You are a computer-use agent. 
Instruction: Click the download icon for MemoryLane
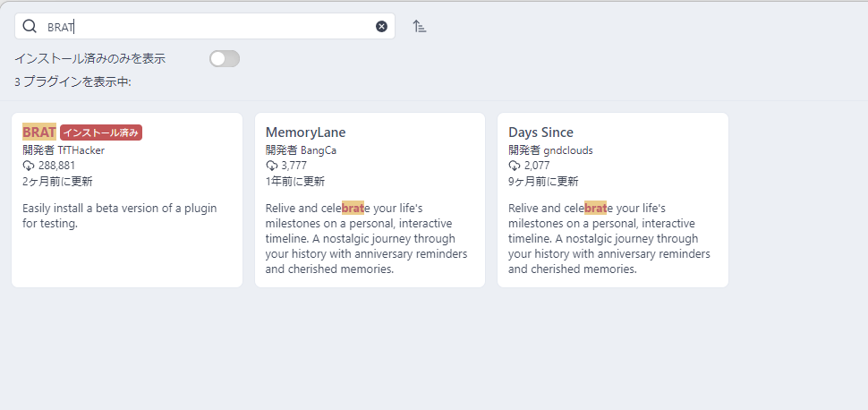point(271,166)
